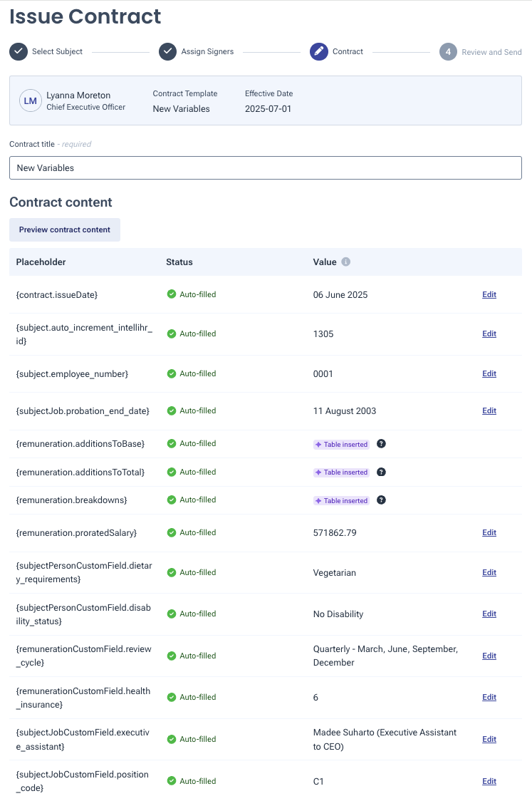Edit the contract.issueDate value
Image resolution: width=532 pixels, height=801 pixels.
pos(489,295)
